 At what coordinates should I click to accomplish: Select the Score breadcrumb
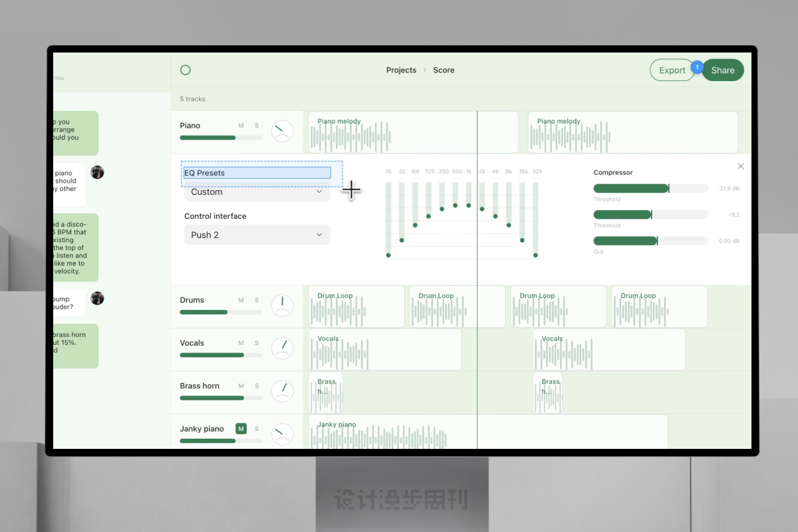coord(444,70)
